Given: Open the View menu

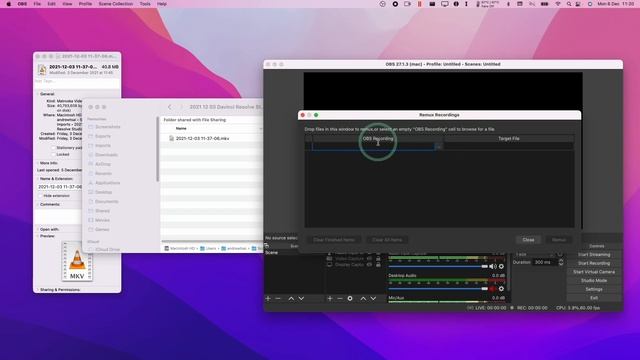Looking at the screenshot, I should (67, 4).
